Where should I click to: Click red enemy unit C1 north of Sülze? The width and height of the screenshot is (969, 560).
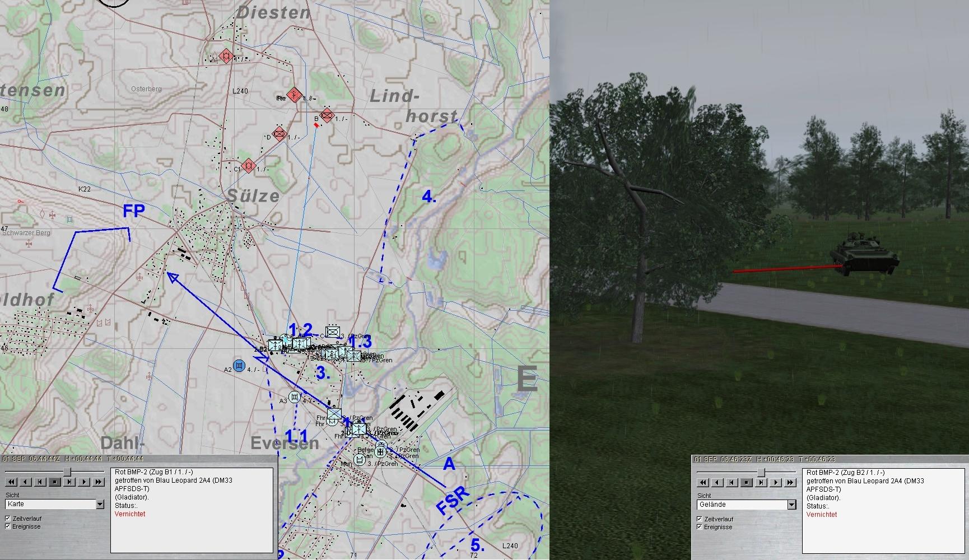tap(249, 166)
